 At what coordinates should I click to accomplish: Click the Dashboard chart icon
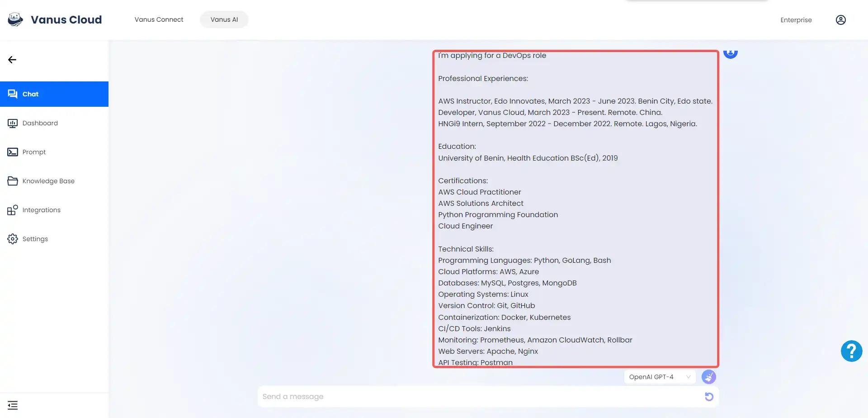tap(13, 123)
